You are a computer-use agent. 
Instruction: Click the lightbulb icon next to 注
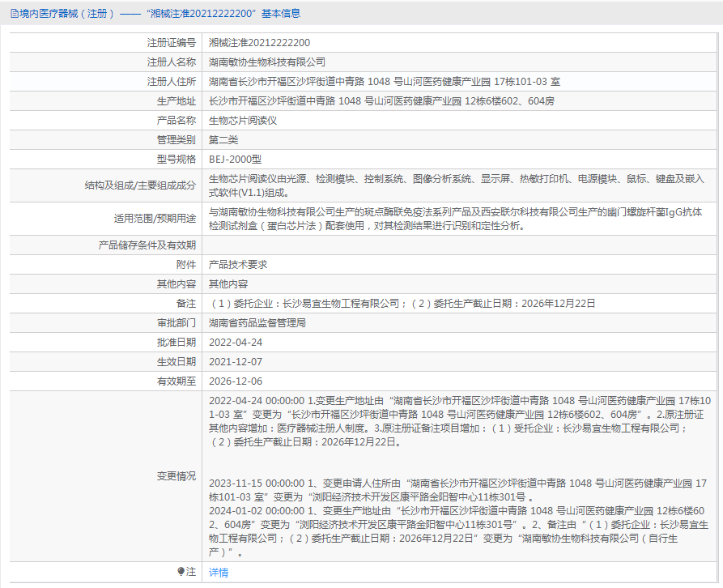[181, 572]
